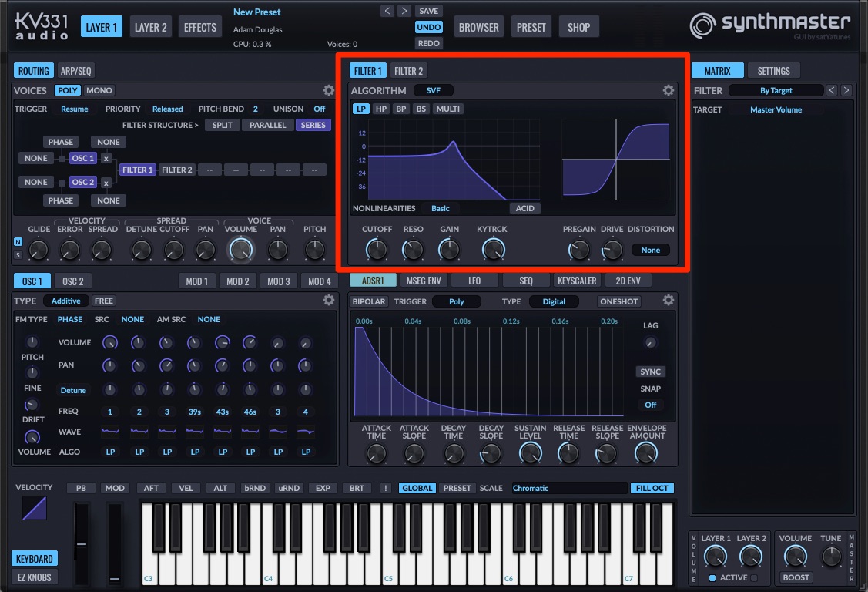Open the filter Algorithm settings gear

click(x=669, y=90)
